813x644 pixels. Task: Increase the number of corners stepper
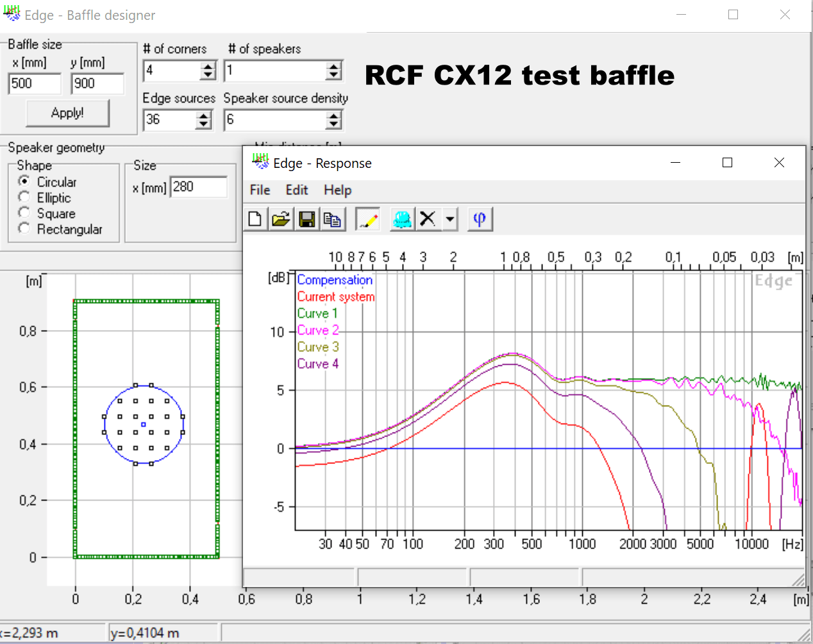(x=208, y=66)
